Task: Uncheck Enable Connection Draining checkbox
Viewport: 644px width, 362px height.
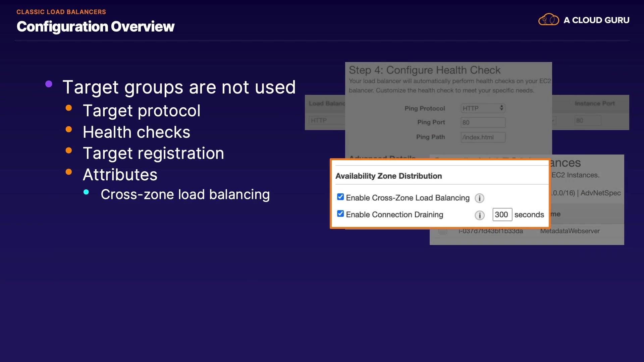Action: coord(340,214)
